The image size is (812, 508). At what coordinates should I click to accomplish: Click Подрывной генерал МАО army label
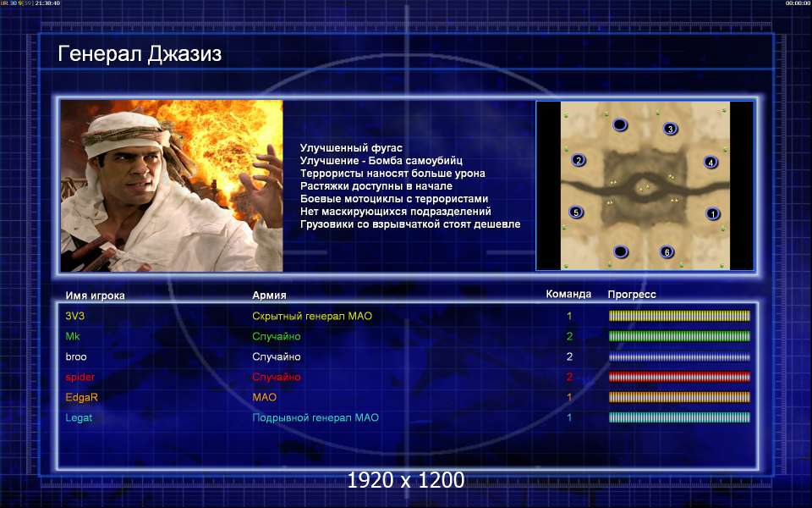(315, 417)
